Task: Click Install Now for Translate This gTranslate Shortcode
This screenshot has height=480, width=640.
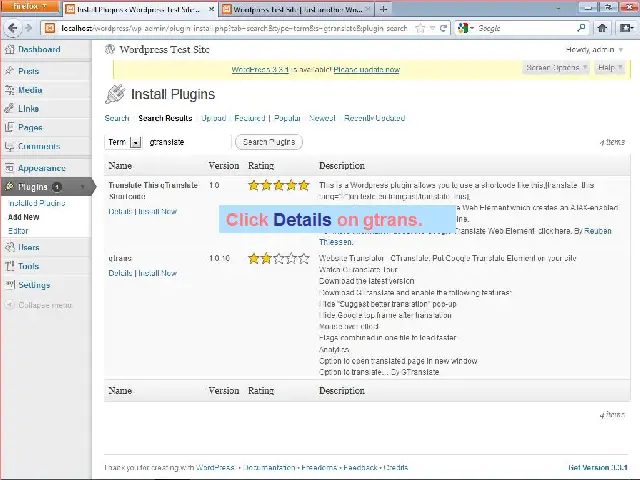Action: click(x=158, y=211)
